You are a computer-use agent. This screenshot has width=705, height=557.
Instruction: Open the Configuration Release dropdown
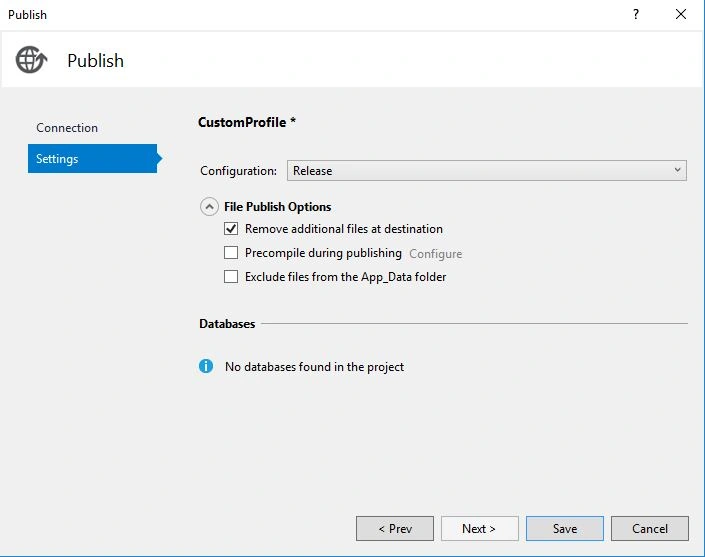[x=486, y=171]
